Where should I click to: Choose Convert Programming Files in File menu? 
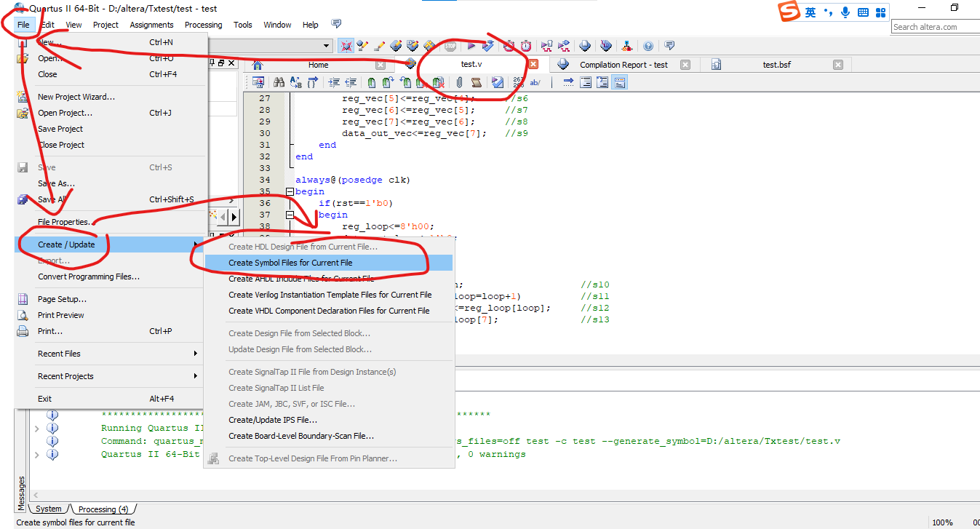pos(110,277)
